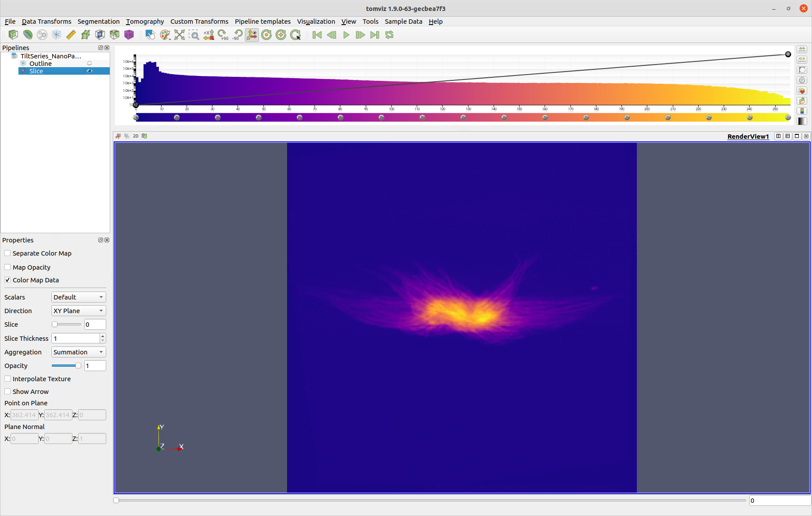
Task: Maximize RenderView1 within the layout
Action: coord(797,136)
